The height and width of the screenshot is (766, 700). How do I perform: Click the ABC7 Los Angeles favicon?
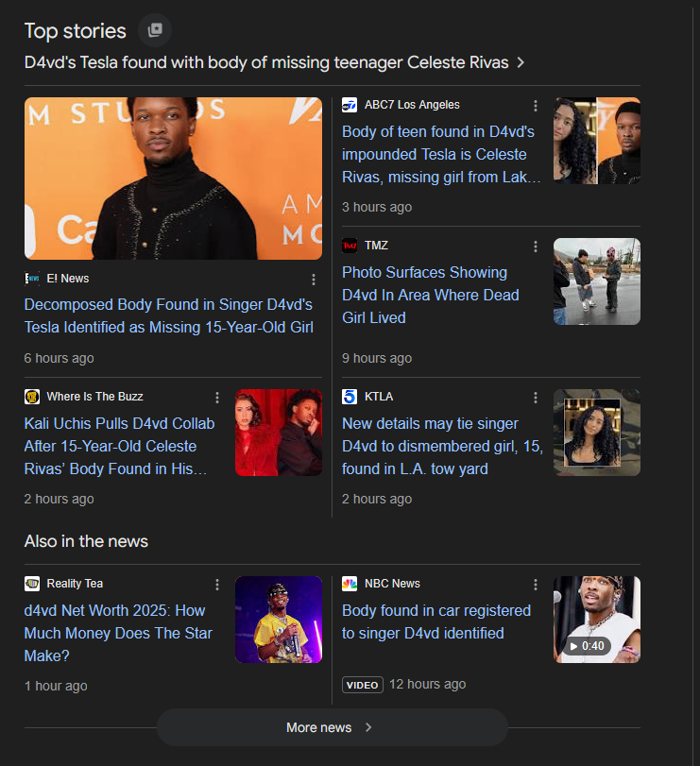click(x=350, y=105)
